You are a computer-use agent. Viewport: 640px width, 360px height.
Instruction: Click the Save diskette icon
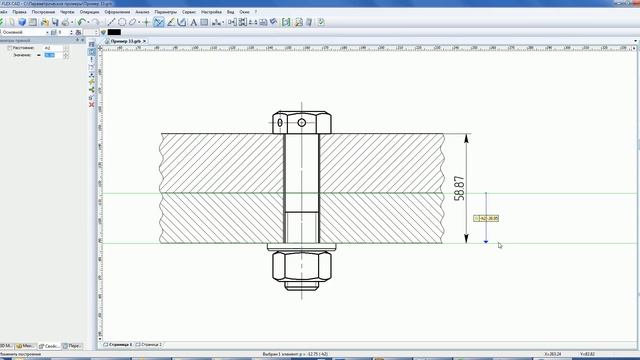pyautogui.click(x=55, y=22)
